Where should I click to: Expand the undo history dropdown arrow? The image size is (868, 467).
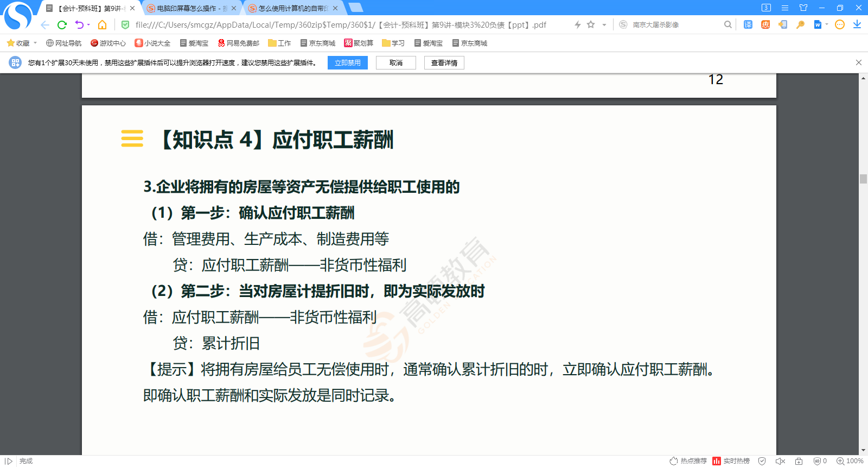[88, 25]
